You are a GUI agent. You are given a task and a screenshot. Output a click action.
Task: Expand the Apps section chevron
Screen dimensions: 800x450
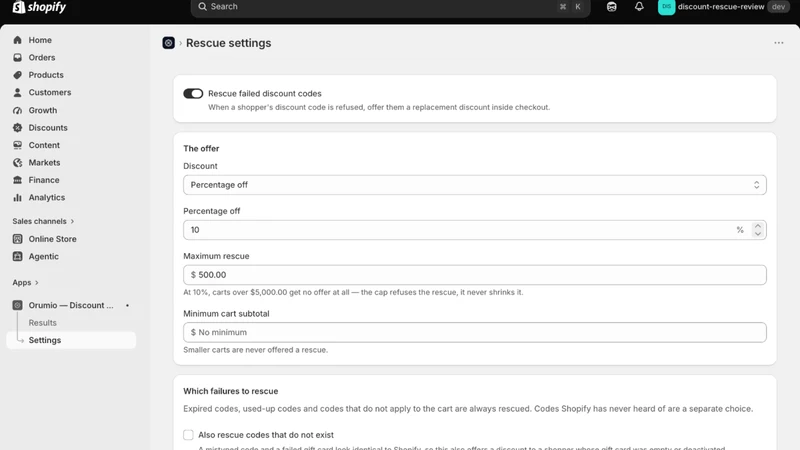tap(37, 283)
